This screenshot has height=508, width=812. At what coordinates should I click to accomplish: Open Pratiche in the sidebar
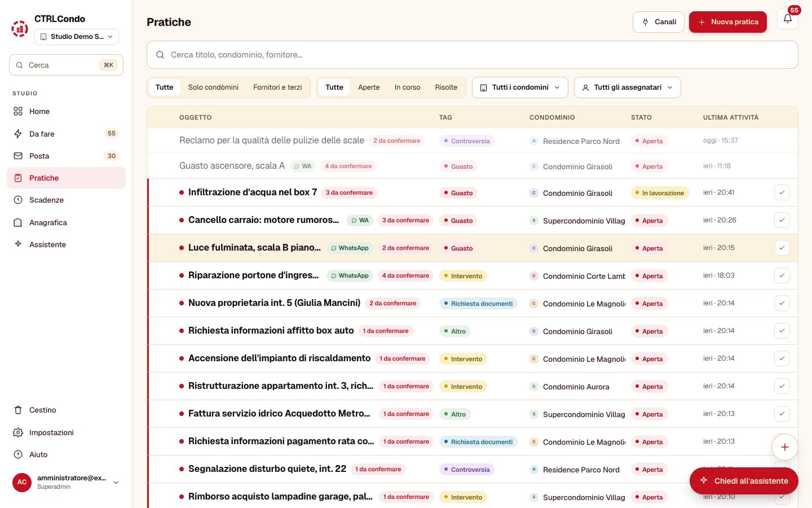pos(66,178)
